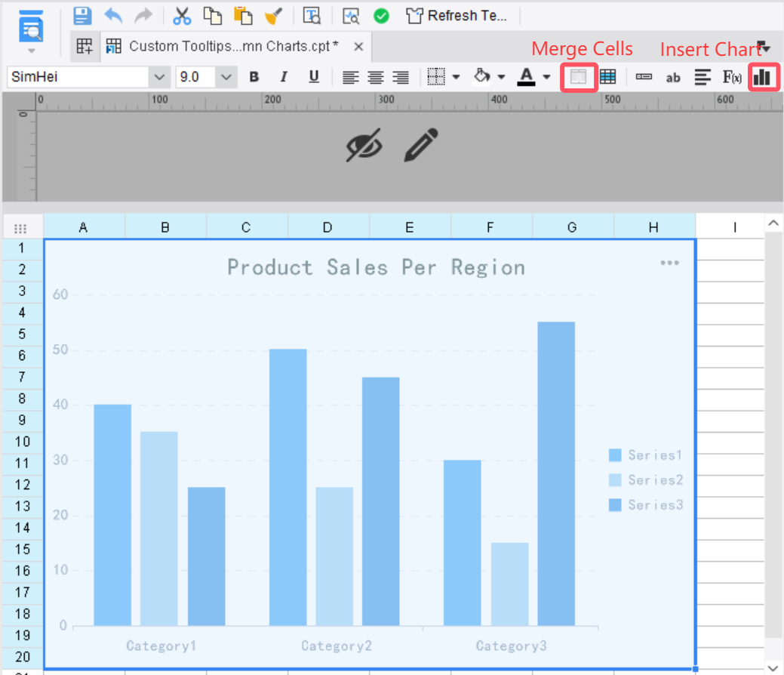Image resolution: width=784 pixels, height=675 pixels.
Task: Copy the selected cell
Action: coord(213,16)
